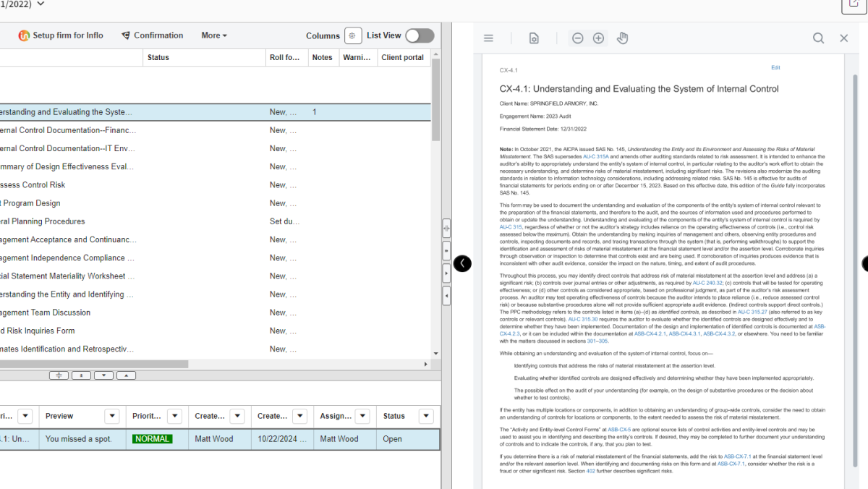
Task: Zoom out on the document
Action: point(577,38)
